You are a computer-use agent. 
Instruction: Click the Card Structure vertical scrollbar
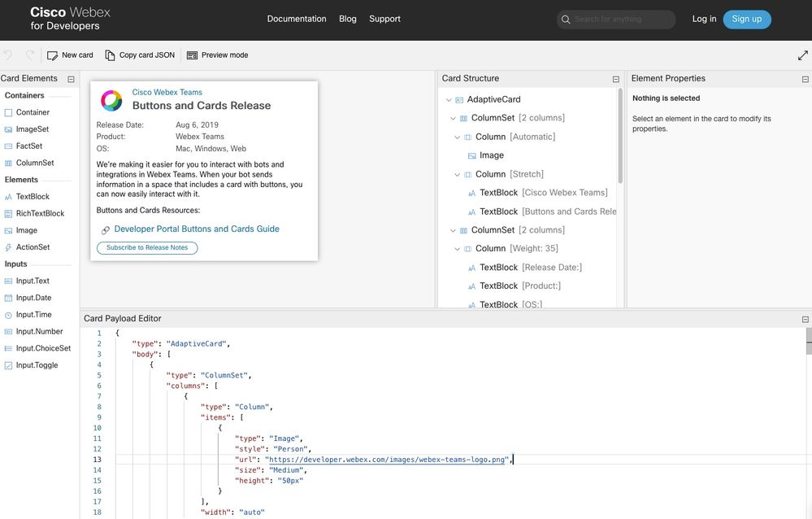(620, 136)
